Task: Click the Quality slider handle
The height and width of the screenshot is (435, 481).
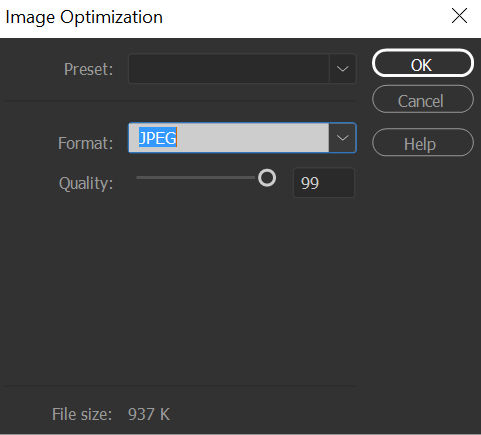Action: coord(267,178)
